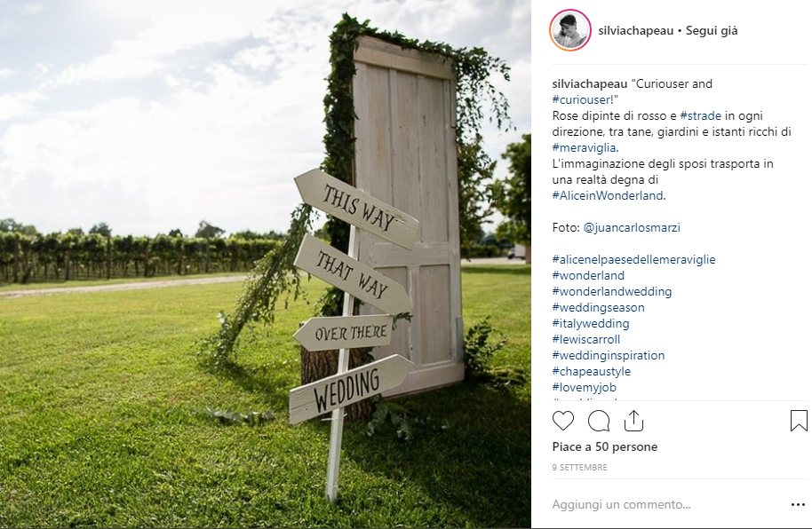
Task: Open the #alicenelpaesedellemeraviglie hashtag
Action: 633,260
